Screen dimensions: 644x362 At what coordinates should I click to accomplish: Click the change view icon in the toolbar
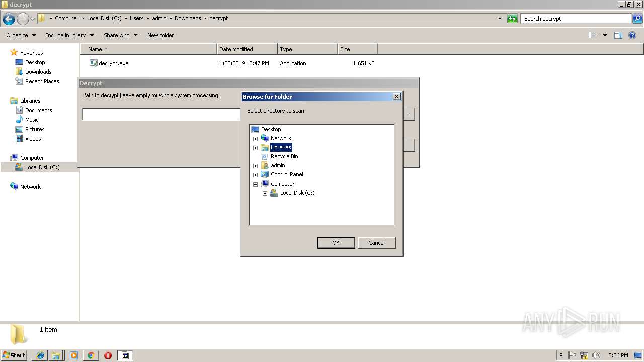[593, 35]
